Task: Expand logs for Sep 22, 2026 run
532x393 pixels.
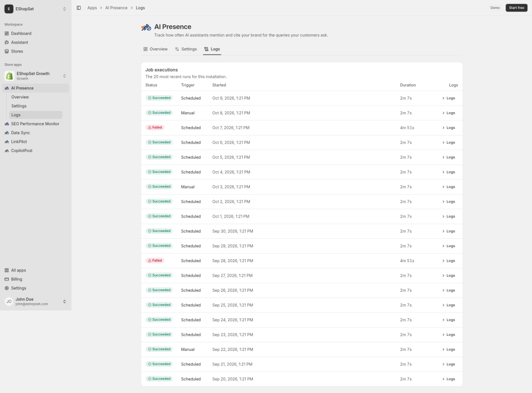Action: [448, 349]
